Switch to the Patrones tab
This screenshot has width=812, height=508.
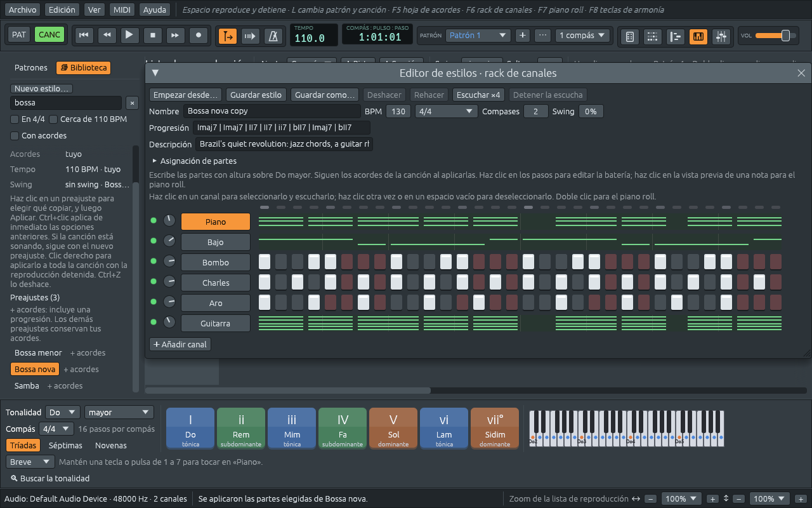point(31,67)
